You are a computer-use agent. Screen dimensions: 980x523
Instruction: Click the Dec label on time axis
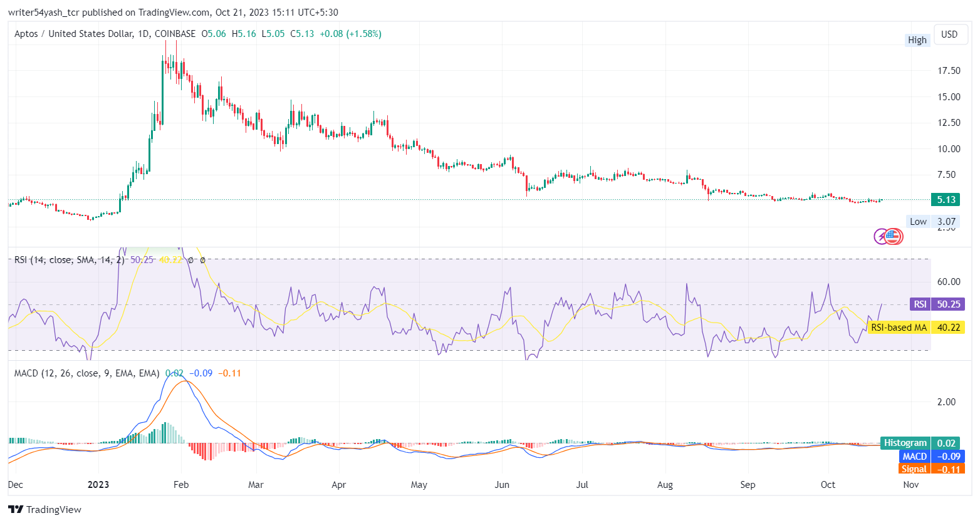point(16,485)
